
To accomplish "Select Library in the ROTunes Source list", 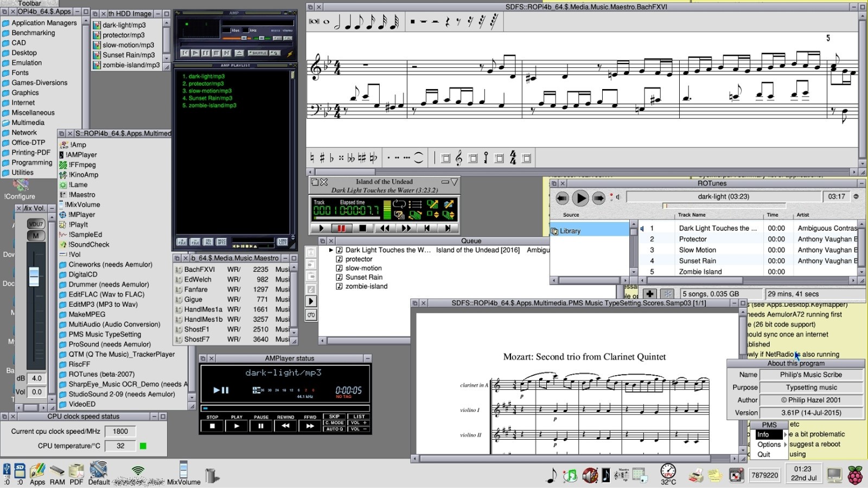I will (x=589, y=231).
